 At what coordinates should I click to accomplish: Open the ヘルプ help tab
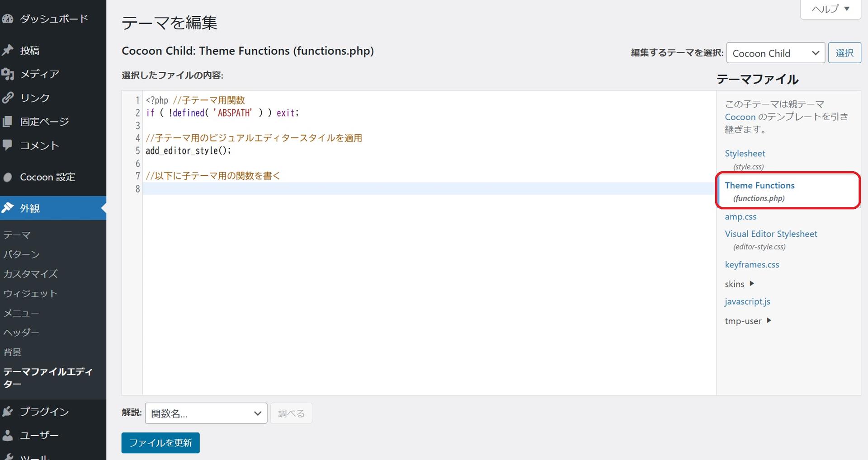coord(830,9)
